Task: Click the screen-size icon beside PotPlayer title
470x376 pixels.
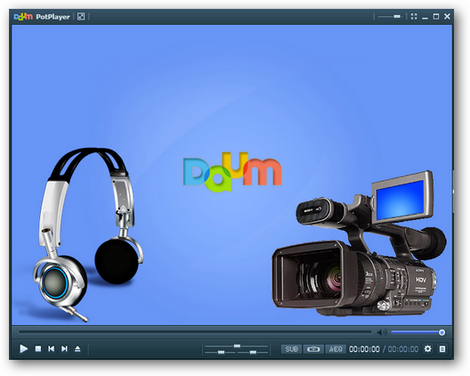Action: coord(81,16)
